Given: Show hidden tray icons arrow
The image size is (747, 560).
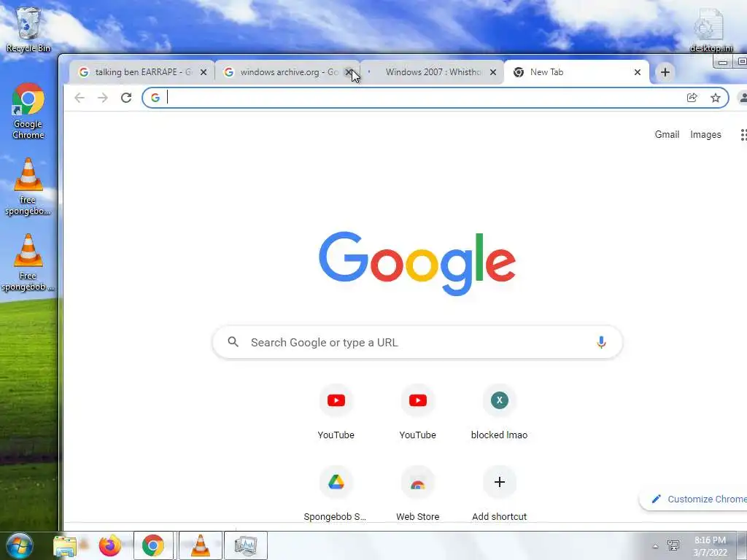Looking at the screenshot, I should [656, 546].
